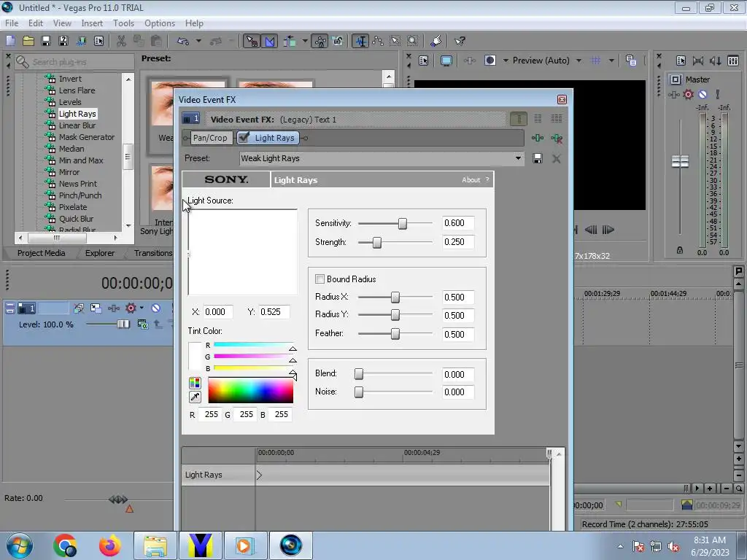
Task: Click the Light Source Y value field
Action: [274, 312]
